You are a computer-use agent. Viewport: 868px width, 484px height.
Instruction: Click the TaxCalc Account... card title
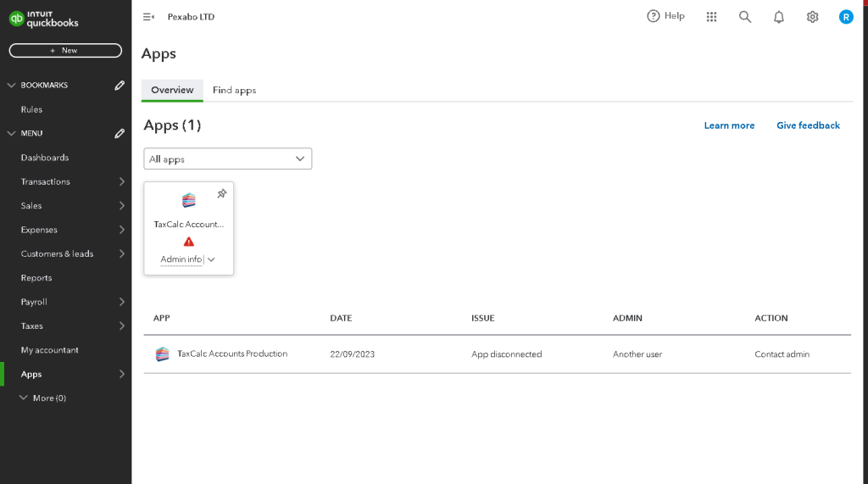pos(189,225)
